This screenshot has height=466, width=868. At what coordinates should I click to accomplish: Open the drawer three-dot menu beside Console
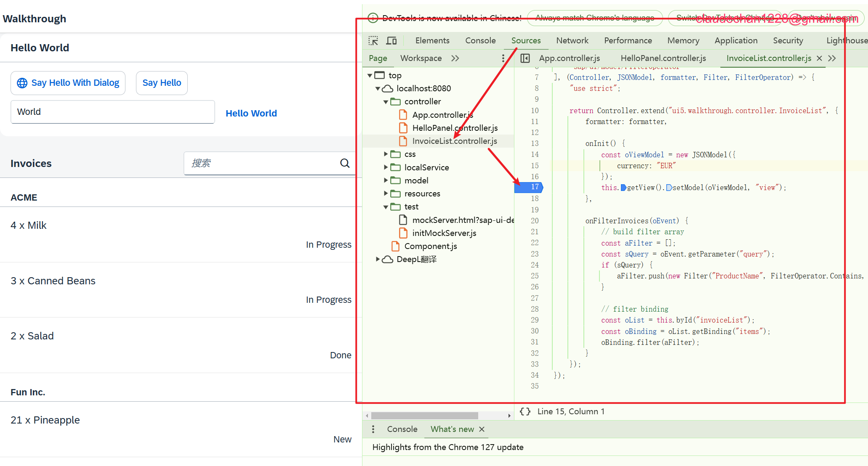(373, 429)
